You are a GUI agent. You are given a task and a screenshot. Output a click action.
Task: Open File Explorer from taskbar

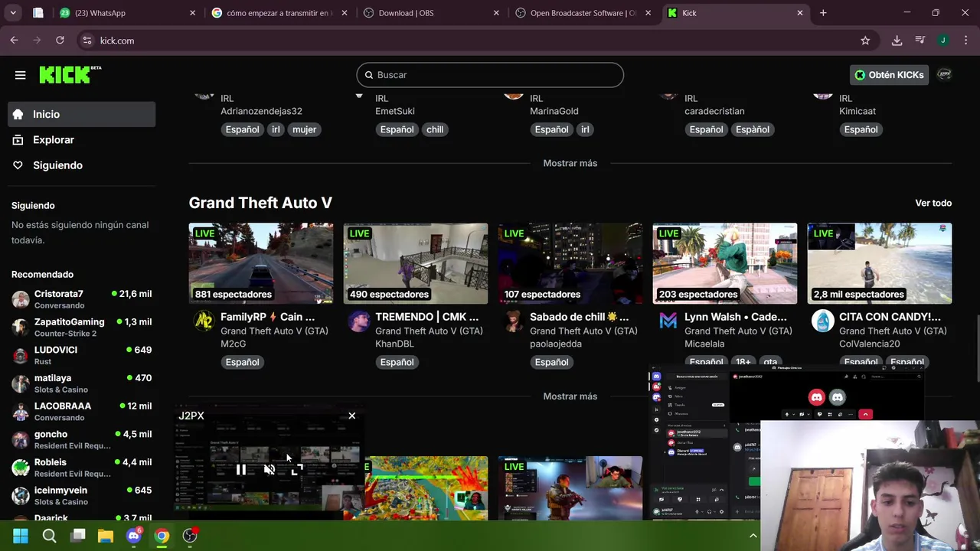coord(106,536)
